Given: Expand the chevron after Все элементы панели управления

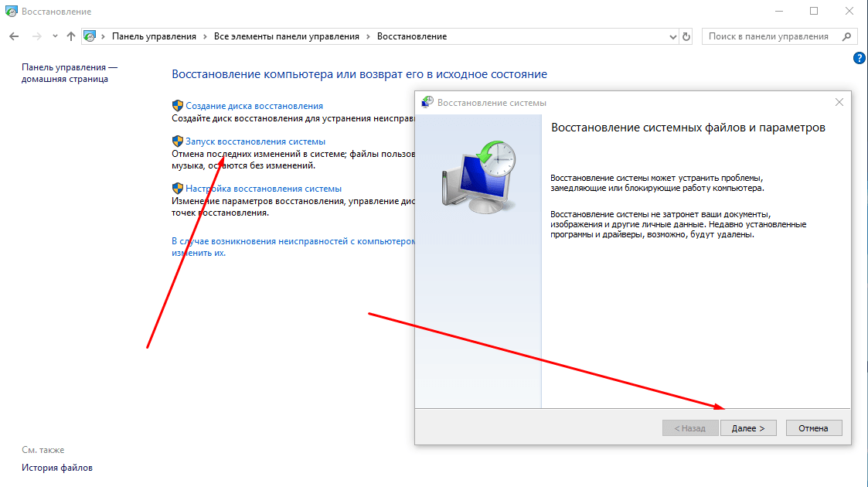Looking at the screenshot, I should point(368,36).
